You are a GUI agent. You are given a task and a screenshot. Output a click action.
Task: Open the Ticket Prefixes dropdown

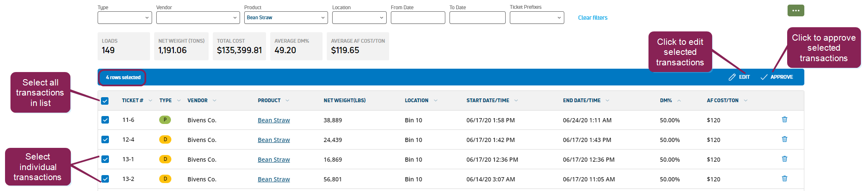click(537, 18)
